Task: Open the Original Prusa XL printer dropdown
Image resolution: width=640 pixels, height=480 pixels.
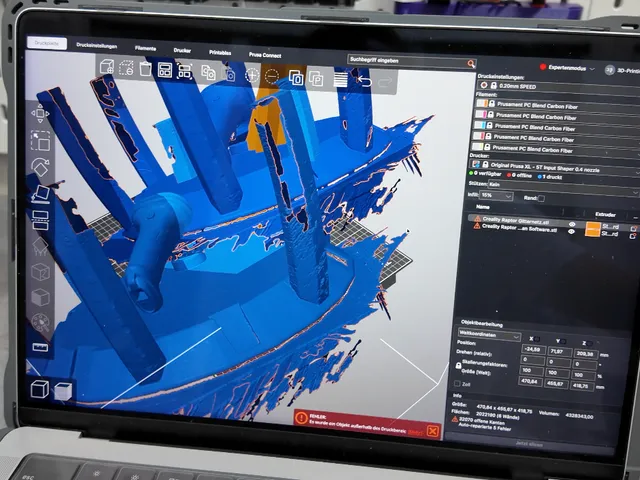Action: [554, 168]
